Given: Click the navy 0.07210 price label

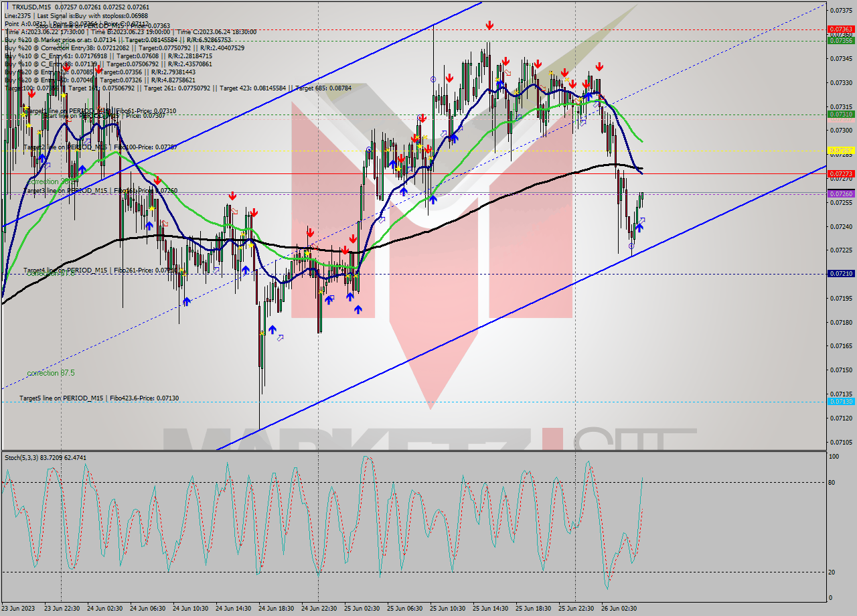Looking at the screenshot, I should tap(840, 274).
